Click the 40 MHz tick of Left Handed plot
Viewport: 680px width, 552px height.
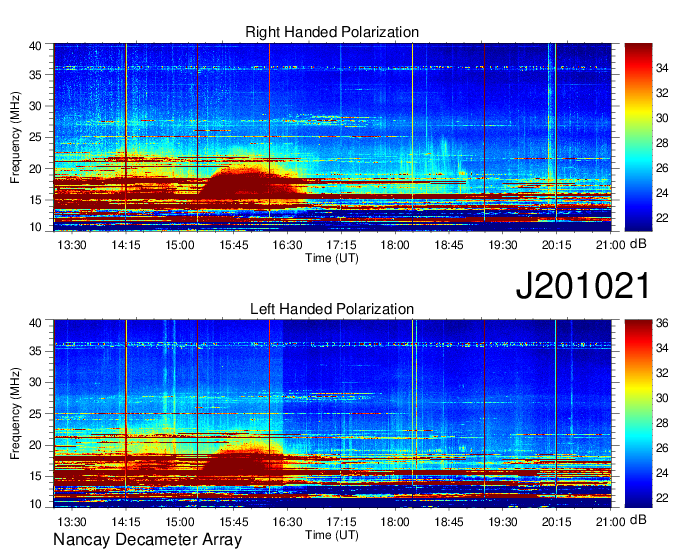click(x=36, y=323)
